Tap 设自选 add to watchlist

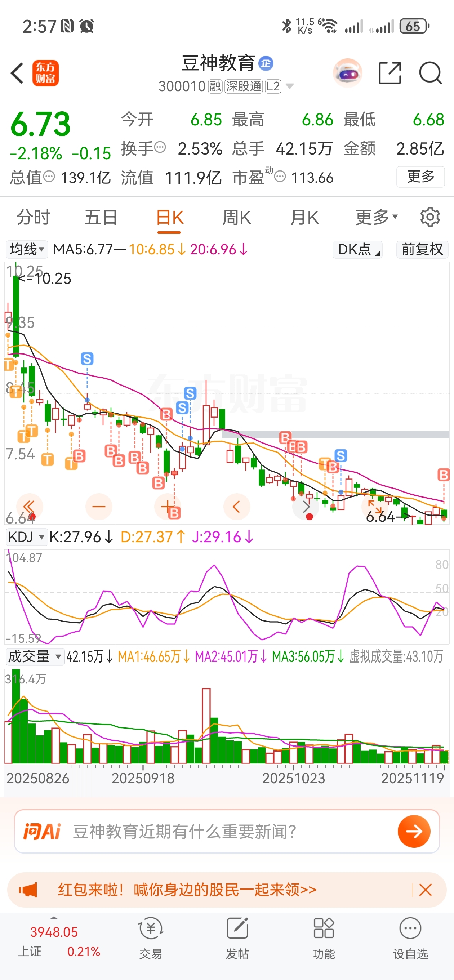click(x=410, y=938)
